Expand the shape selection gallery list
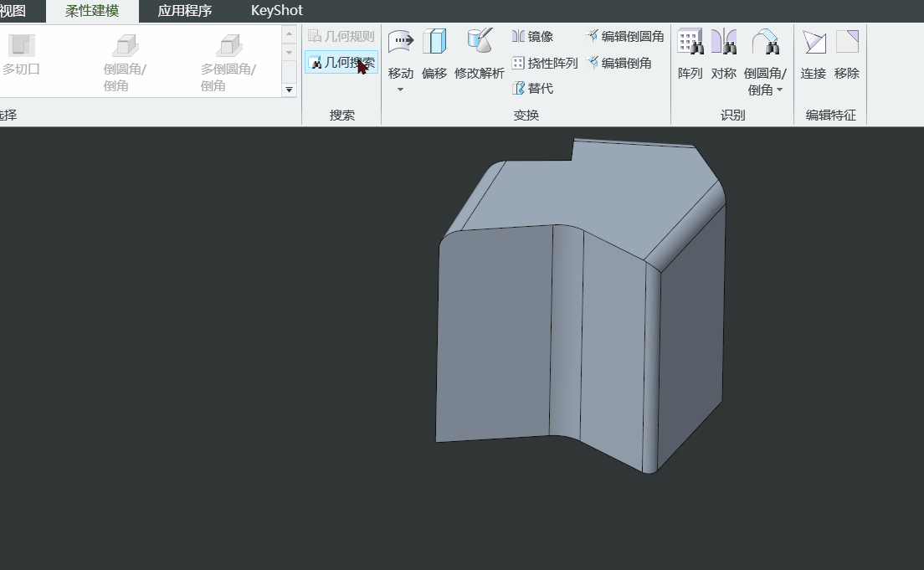This screenshot has height=570, width=924. coord(290,90)
